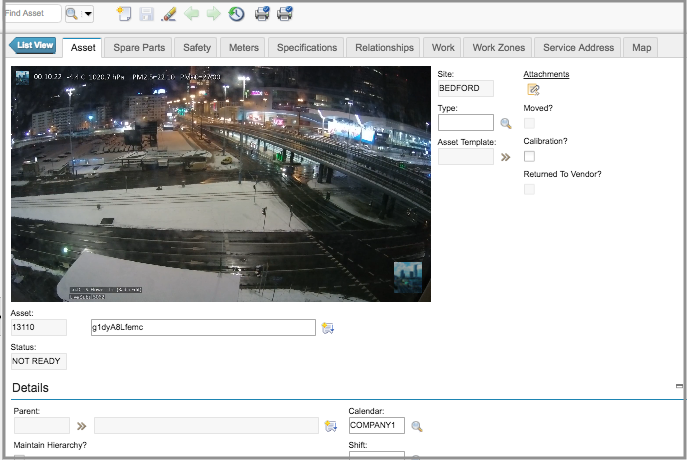Click the Change Status clock icon
687x460 pixels.
(x=237, y=14)
